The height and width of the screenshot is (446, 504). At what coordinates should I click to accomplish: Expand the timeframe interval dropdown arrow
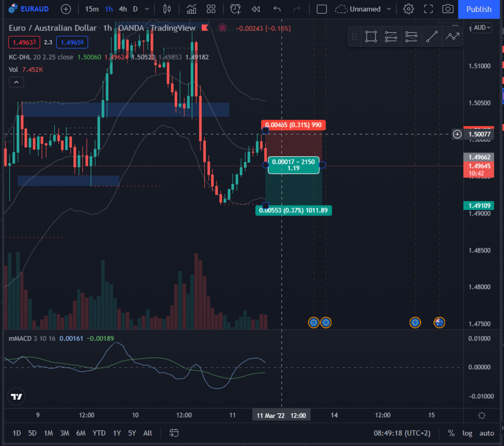point(147,9)
